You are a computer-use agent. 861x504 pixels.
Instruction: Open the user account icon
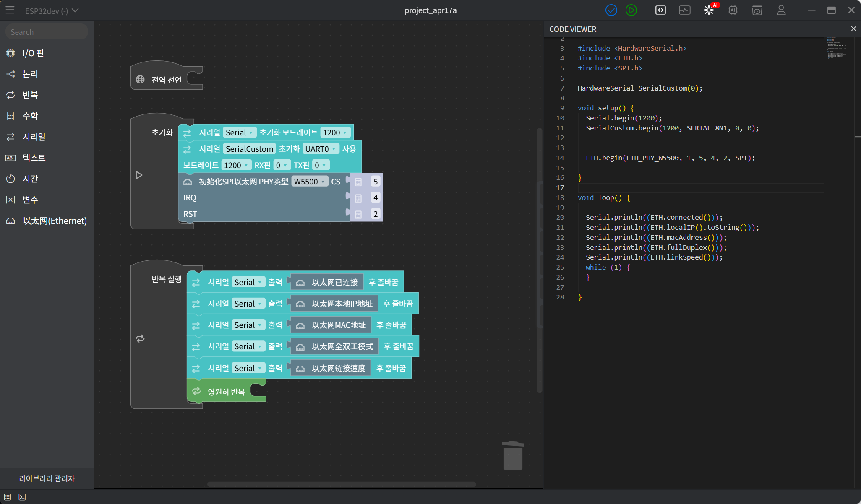point(781,10)
